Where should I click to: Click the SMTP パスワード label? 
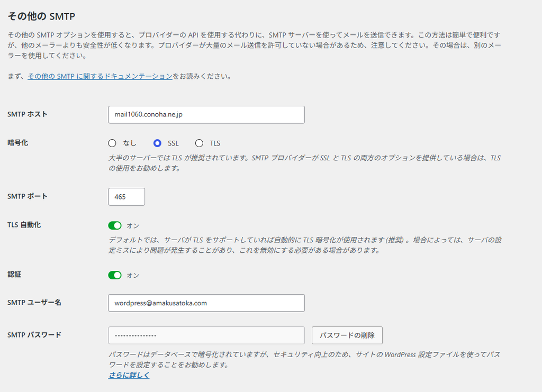pyautogui.click(x=34, y=335)
